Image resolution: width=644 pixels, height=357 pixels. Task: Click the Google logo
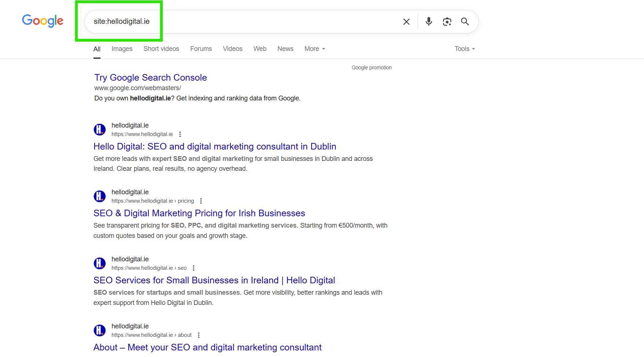(x=43, y=21)
